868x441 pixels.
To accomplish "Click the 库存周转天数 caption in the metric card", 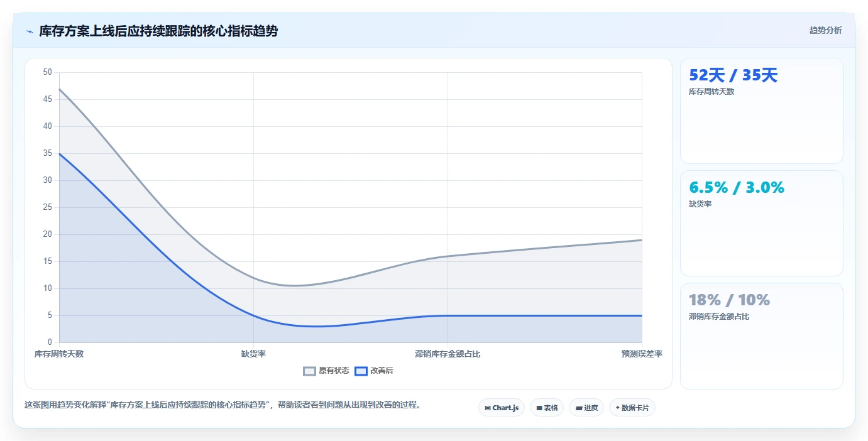I will (x=711, y=92).
